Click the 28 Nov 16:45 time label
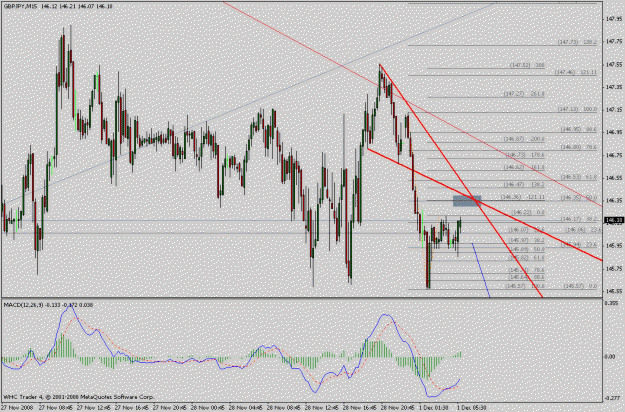The image size is (625, 412). pyautogui.click(x=359, y=408)
